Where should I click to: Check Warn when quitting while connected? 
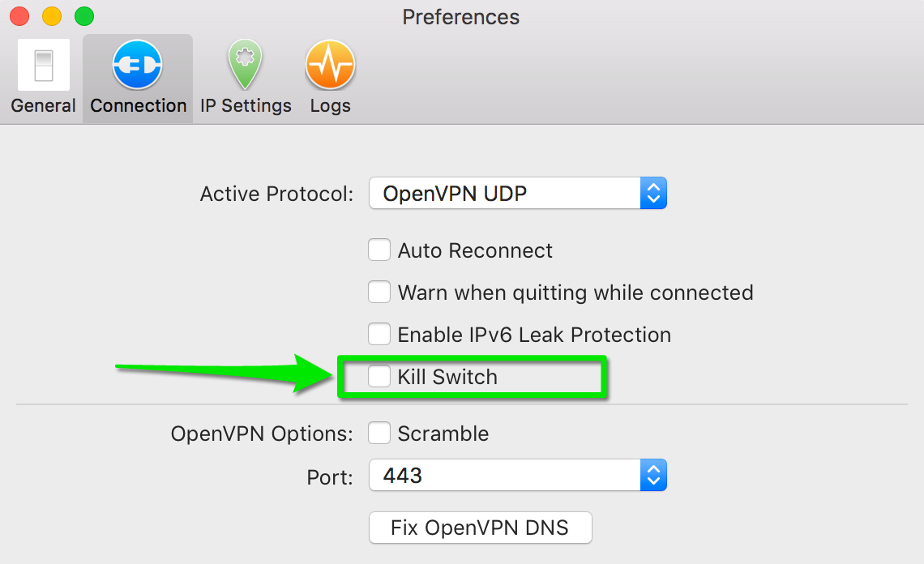379,293
